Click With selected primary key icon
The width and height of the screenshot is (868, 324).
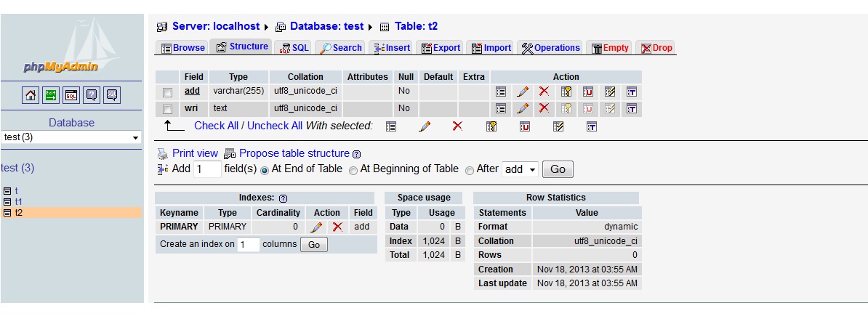(x=491, y=126)
